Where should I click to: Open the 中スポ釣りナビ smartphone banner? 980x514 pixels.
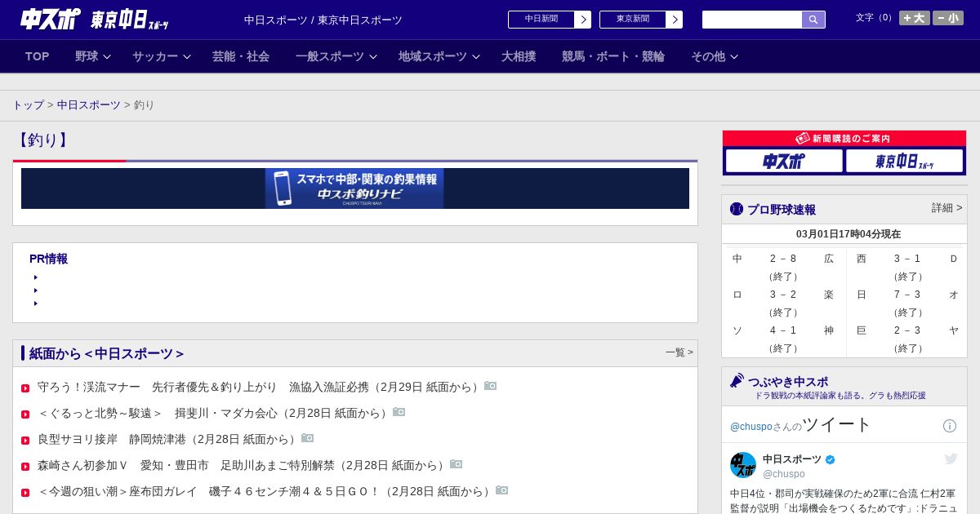pyautogui.click(x=354, y=188)
